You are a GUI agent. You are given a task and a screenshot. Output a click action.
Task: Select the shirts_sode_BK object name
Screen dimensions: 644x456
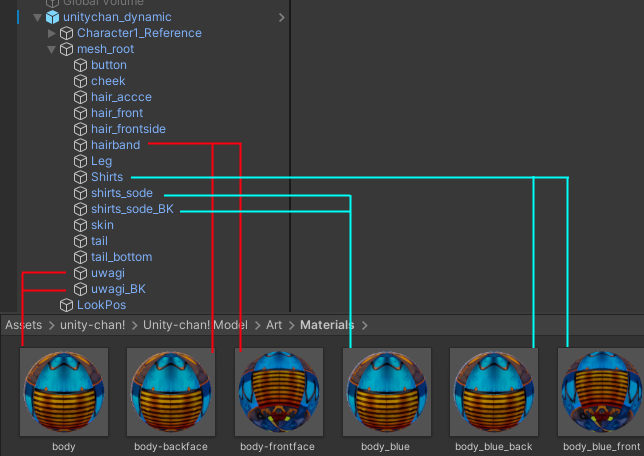(132, 210)
